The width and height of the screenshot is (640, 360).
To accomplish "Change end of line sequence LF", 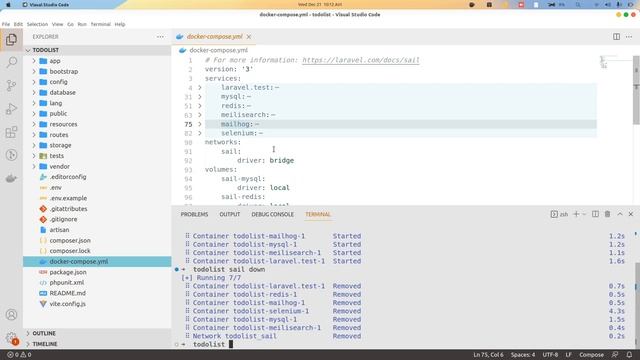I will pos(568,355).
